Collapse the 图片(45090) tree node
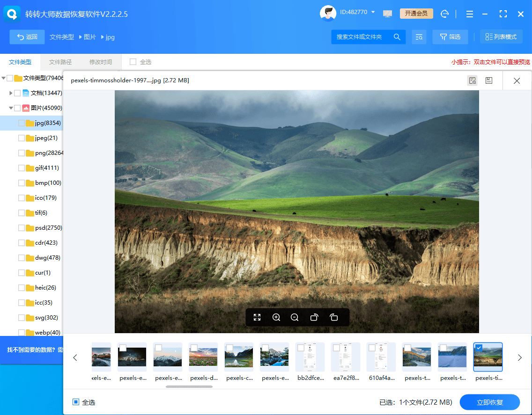 [x=11, y=108]
